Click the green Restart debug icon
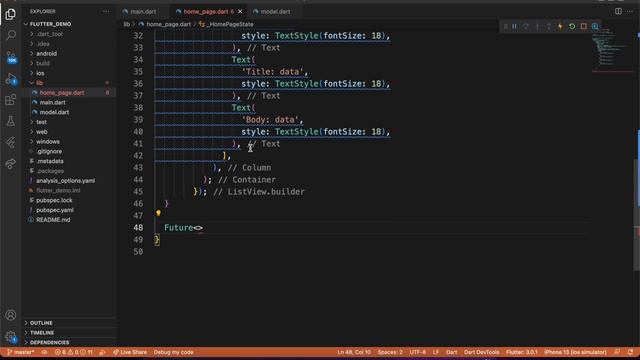 (572, 27)
